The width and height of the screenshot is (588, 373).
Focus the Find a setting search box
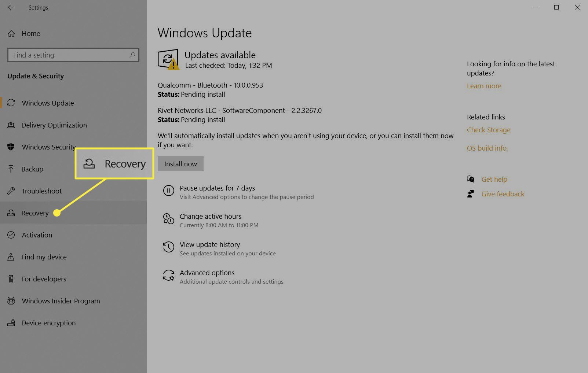coord(73,55)
